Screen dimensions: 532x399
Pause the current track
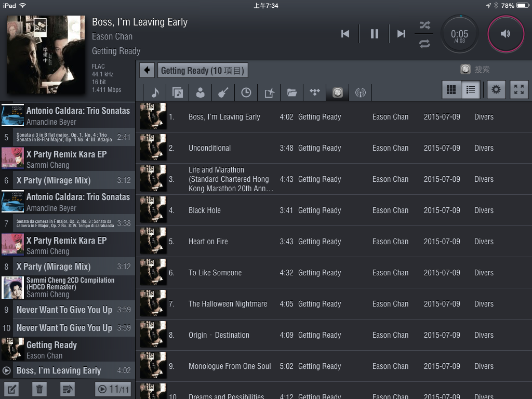pos(374,34)
